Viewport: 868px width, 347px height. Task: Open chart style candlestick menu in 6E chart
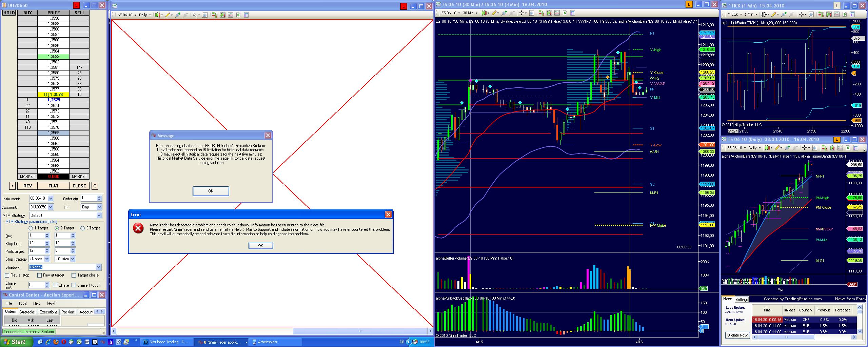pyautogui.click(x=159, y=15)
